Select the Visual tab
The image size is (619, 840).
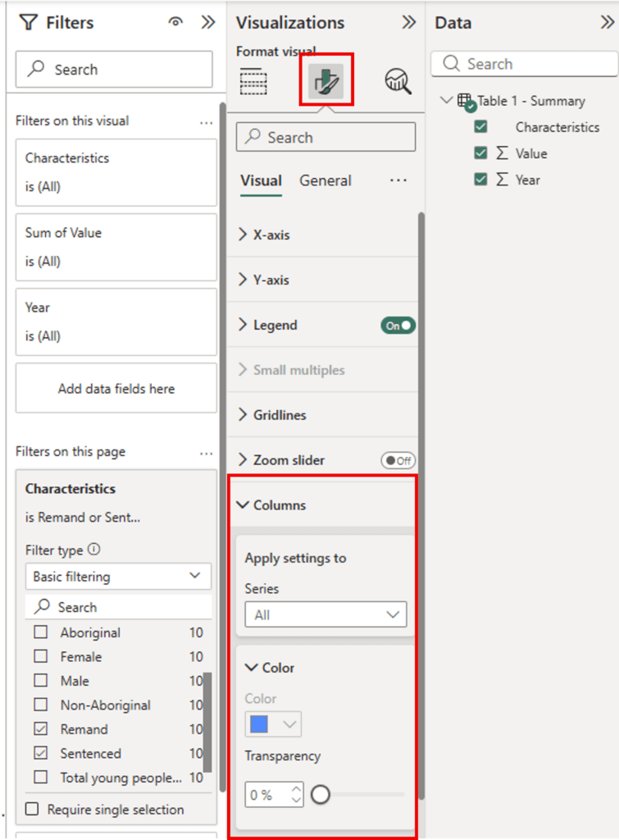tap(261, 180)
